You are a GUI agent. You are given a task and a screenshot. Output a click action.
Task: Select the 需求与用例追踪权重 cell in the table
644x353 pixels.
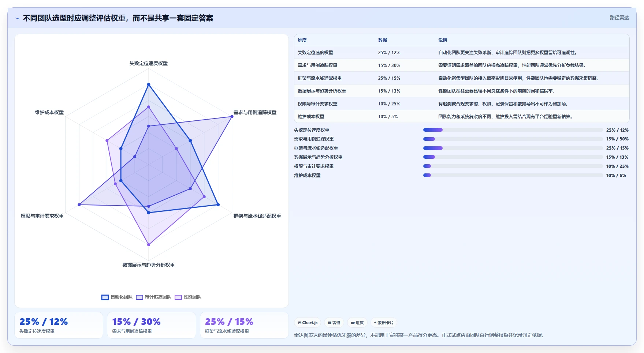coord(317,65)
